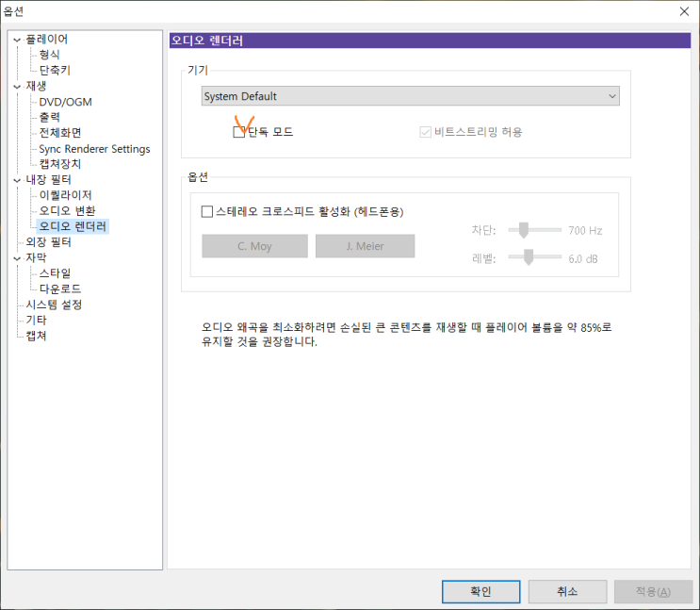The image size is (700, 610).
Task: Select the 오디오 렌더러 tree item
Action: tap(73, 226)
